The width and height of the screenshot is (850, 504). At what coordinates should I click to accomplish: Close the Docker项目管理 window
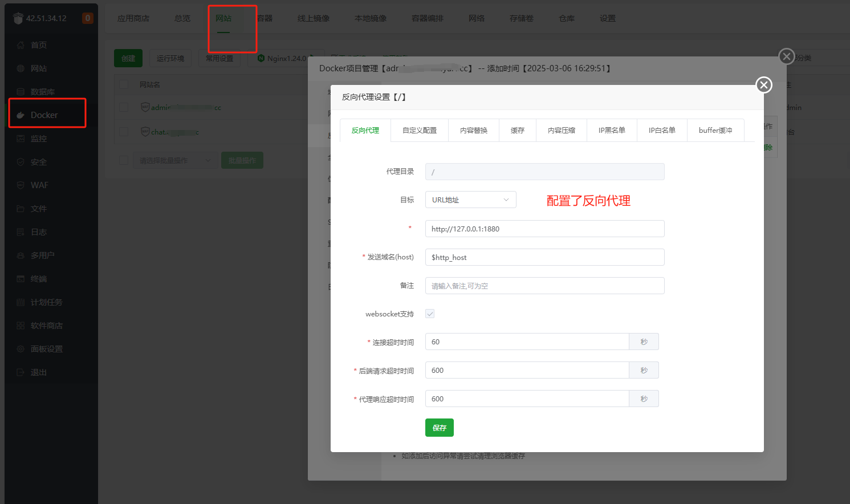pyautogui.click(x=787, y=56)
